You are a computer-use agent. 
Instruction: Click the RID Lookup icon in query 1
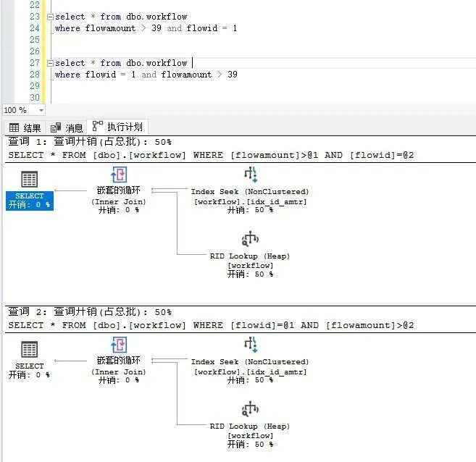click(250, 239)
